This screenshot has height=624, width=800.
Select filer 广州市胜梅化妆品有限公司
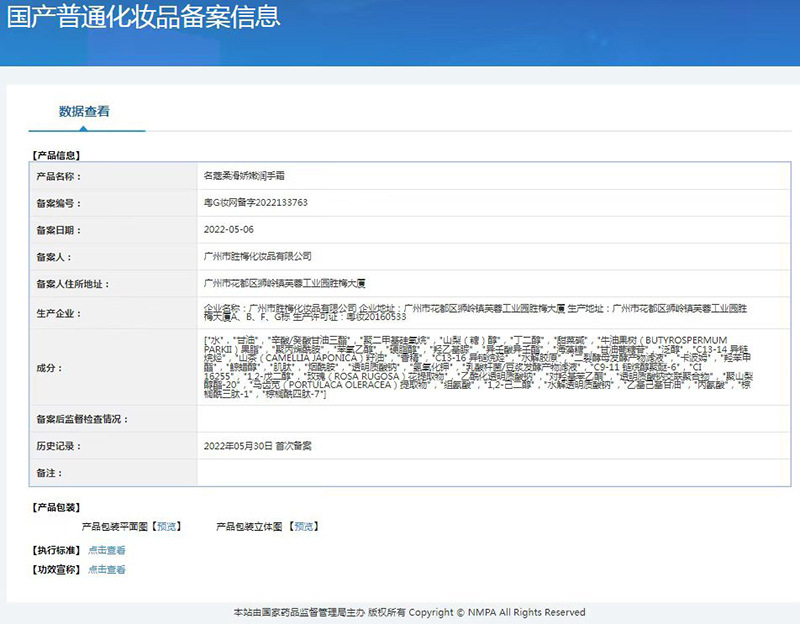point(258,256)
